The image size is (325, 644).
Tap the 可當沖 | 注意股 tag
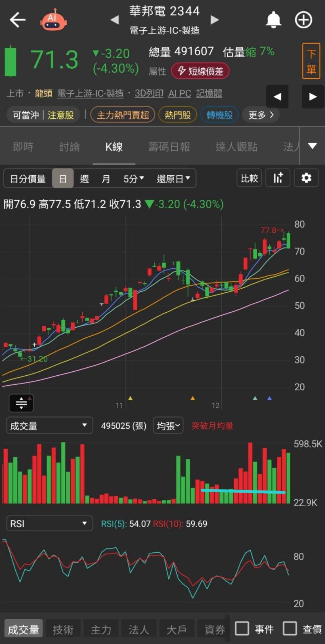coord(43,115)
